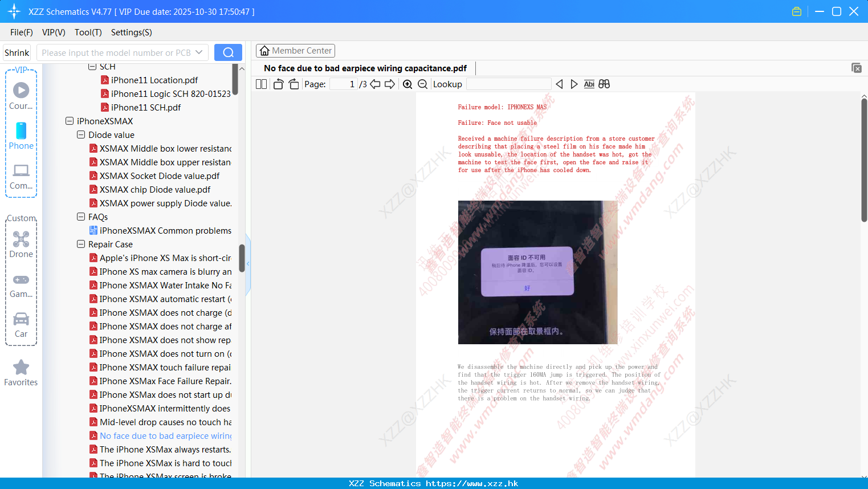Click the PDF viewer vertical scrollbar
Image resolution: width=868 pixels, height=489 pixels.
864,160
